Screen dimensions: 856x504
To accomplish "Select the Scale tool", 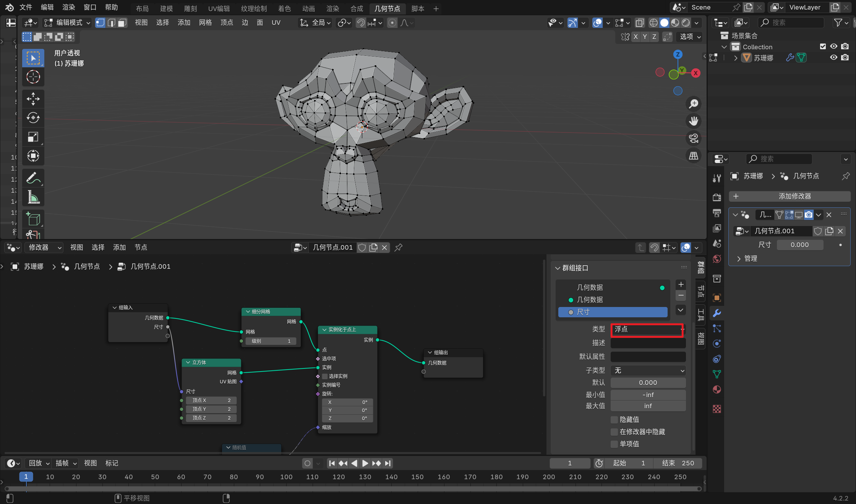I will [x=33, y=137].
